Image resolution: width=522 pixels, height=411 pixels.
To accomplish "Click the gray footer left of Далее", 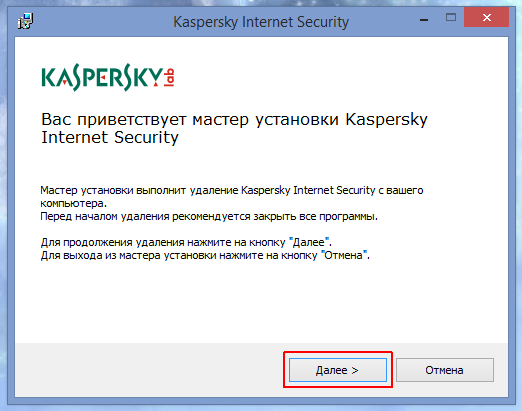I will [148, 370].
